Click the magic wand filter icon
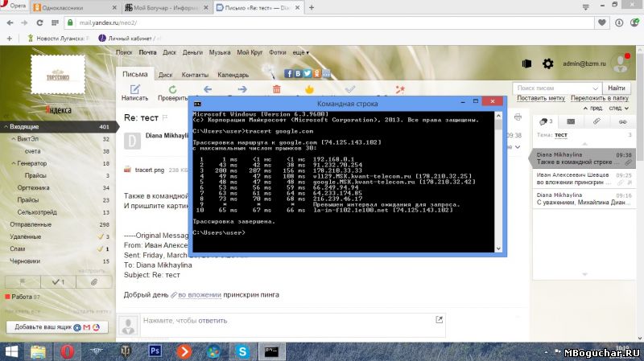Viewport: 644px width, 361px height. click(x=399, y=89)
